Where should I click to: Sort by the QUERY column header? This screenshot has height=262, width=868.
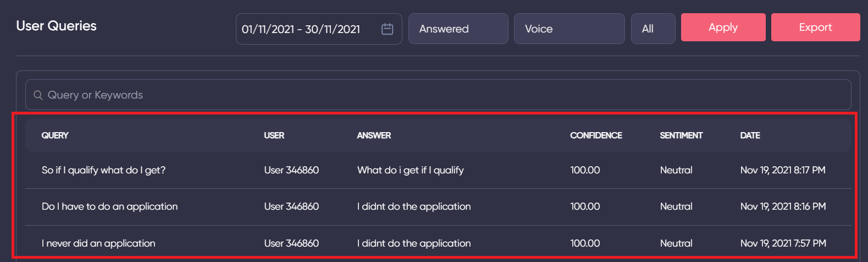click(55, 135)
